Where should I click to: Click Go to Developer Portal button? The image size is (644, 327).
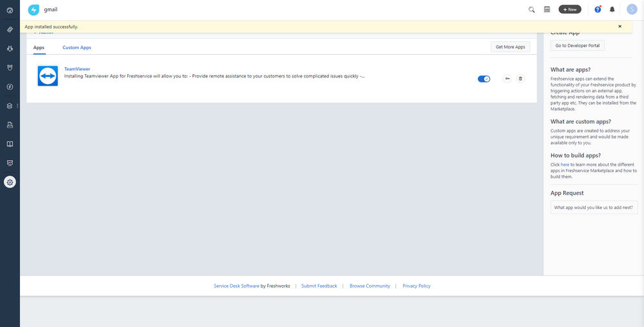[577, 46]
